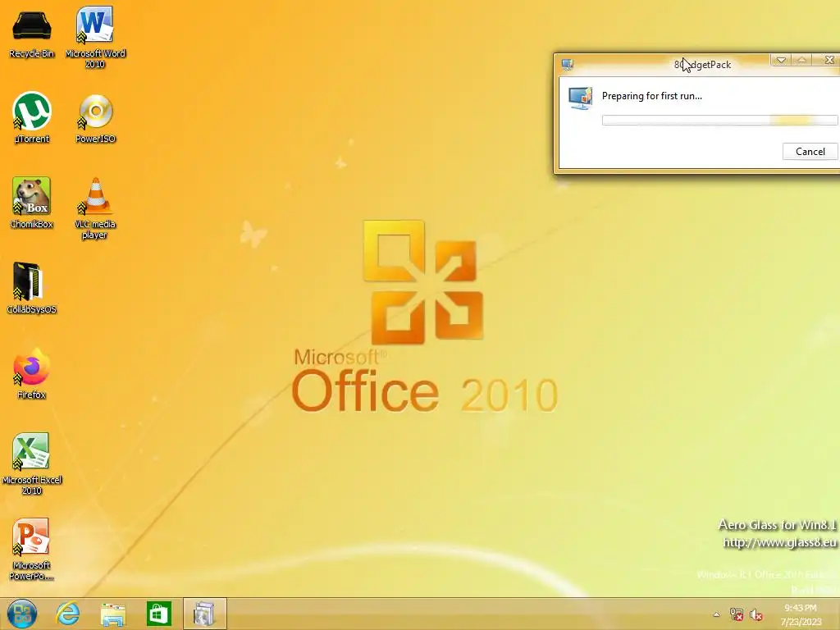Screen dimensions: 840x630
Task: Select the µTorrent desktop shortcut
Action: 32,118
